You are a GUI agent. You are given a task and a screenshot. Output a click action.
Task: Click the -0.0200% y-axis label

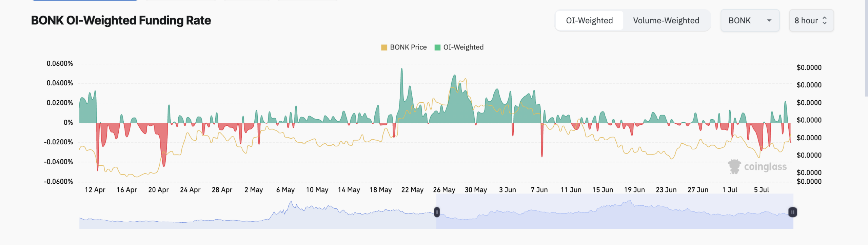pyautogui.click(x=58, y=142)
